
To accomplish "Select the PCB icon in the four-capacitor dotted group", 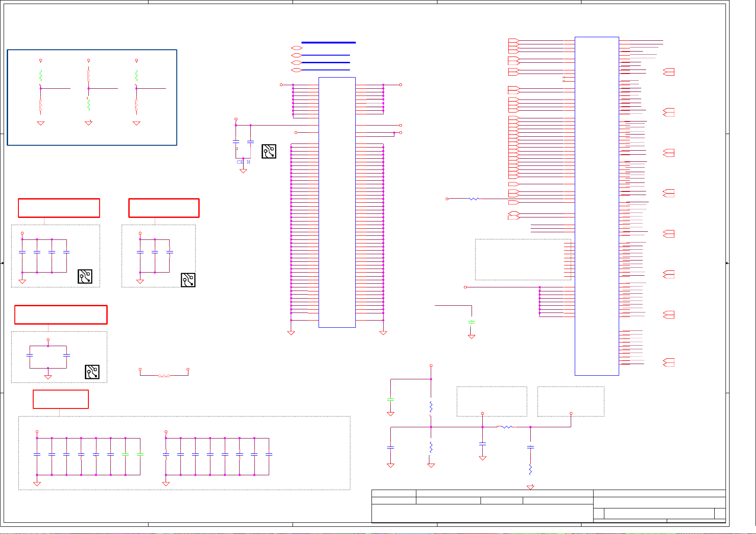I will coord(85,276).
